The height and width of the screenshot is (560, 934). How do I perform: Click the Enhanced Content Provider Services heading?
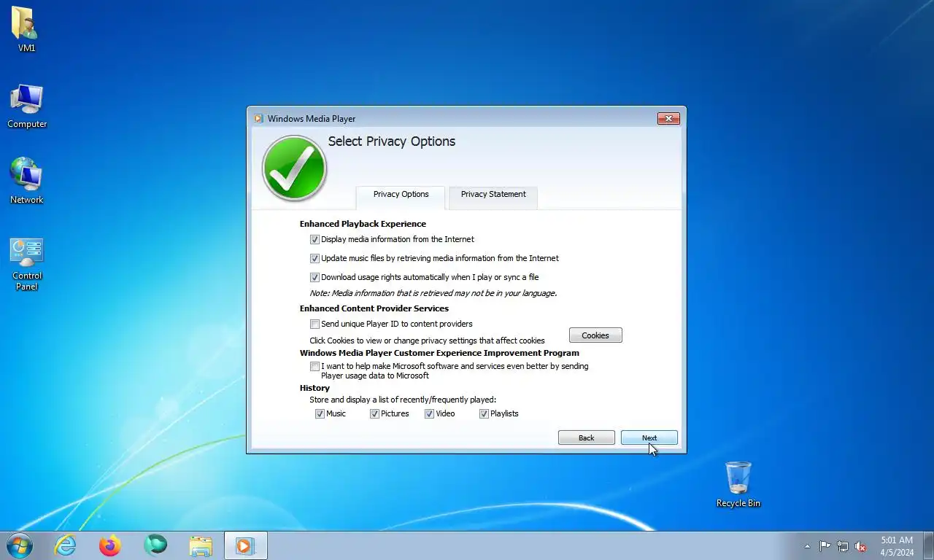(x=374, y=308)
